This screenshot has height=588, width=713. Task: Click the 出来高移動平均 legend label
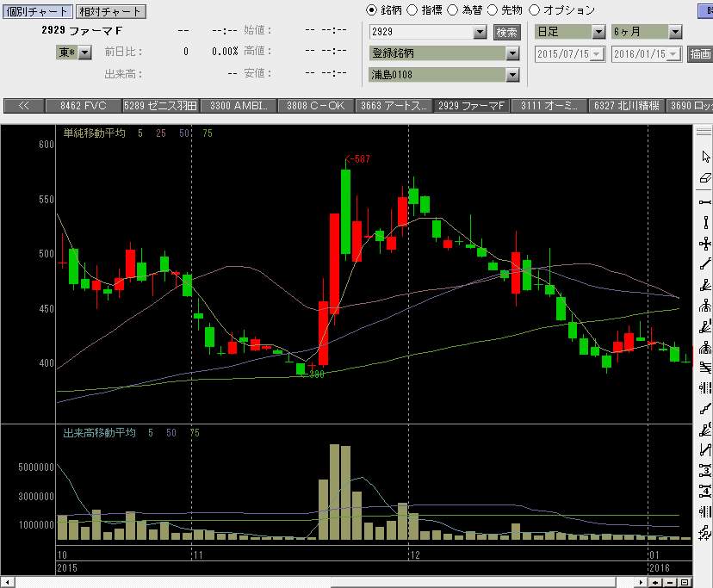click(99, 433)
